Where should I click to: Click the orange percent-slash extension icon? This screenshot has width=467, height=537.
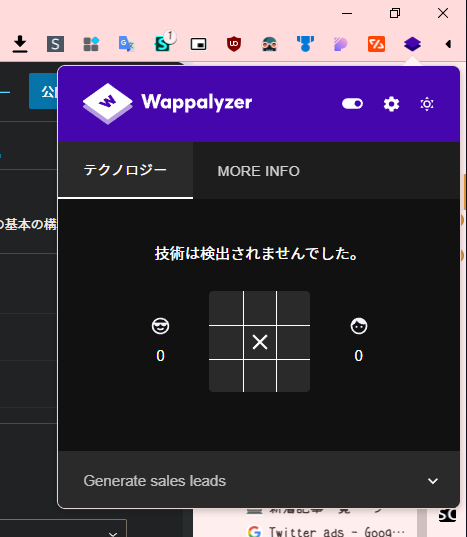376,44
